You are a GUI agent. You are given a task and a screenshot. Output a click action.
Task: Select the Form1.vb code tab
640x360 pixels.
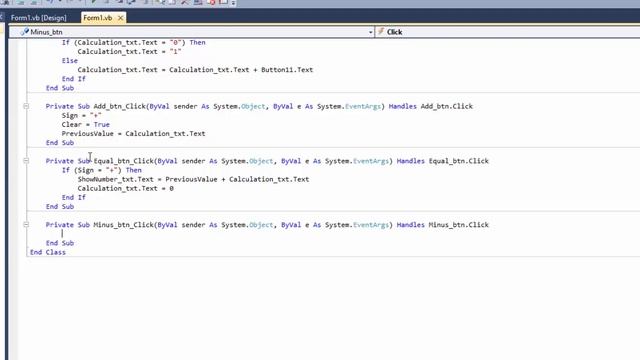point(98,18)
